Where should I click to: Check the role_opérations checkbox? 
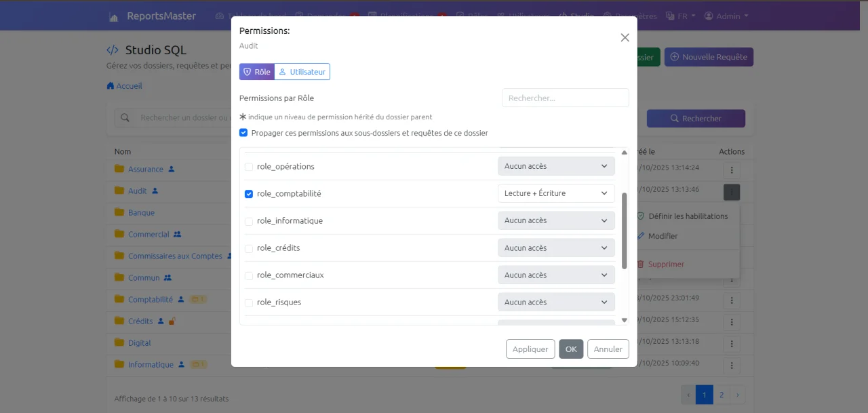[x=249, y=167]
